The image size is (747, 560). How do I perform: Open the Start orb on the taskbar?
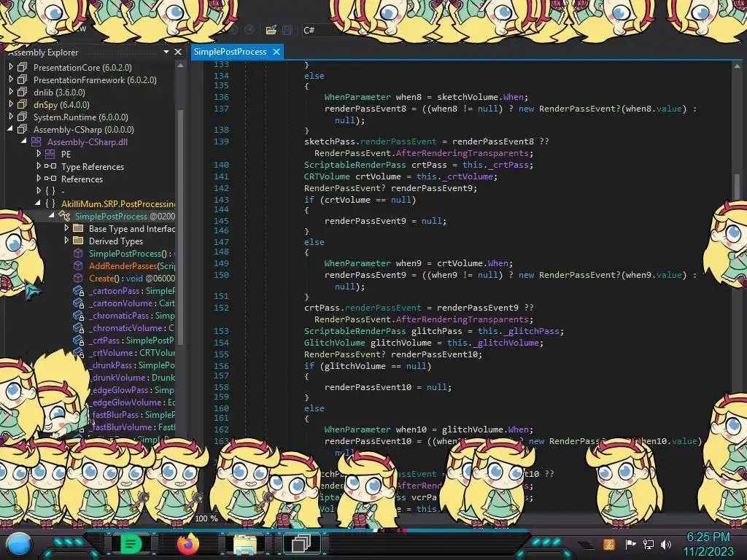[x=18, y=544]
